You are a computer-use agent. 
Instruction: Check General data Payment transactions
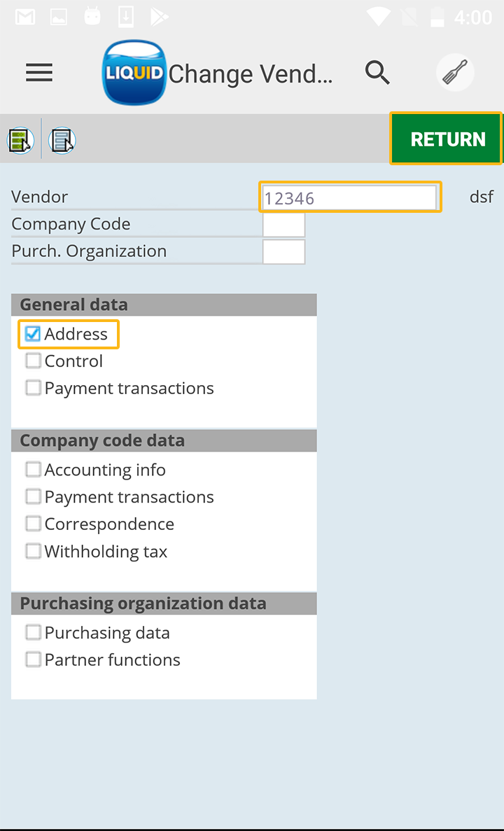point(33,388)
